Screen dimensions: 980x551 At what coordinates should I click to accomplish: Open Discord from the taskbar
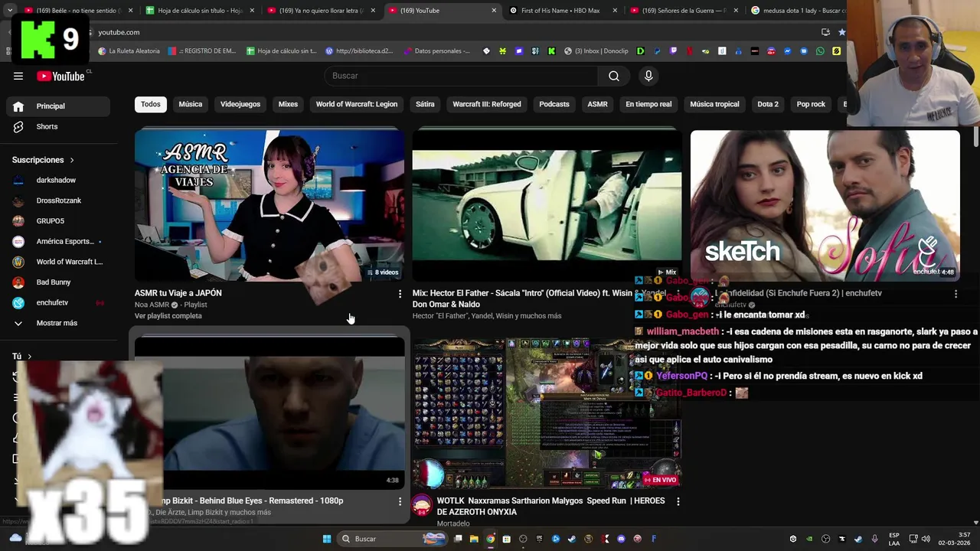(x=621, y=539)
